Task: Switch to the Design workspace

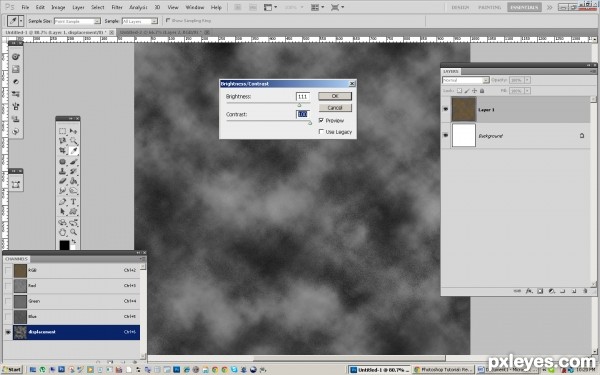Action: (x=460, y=7)
